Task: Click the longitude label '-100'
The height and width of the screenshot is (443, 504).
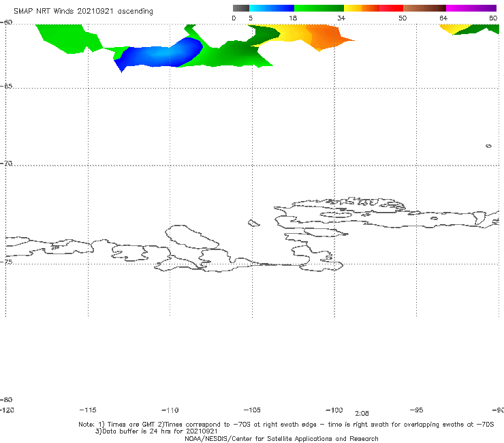Action: pyautogui.click(x=334, y=410)
